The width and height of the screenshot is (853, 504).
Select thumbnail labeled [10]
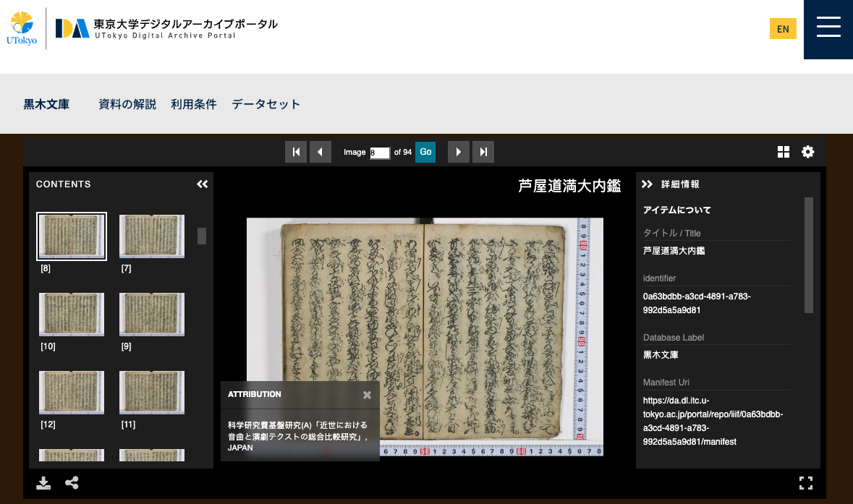point(72,315)
